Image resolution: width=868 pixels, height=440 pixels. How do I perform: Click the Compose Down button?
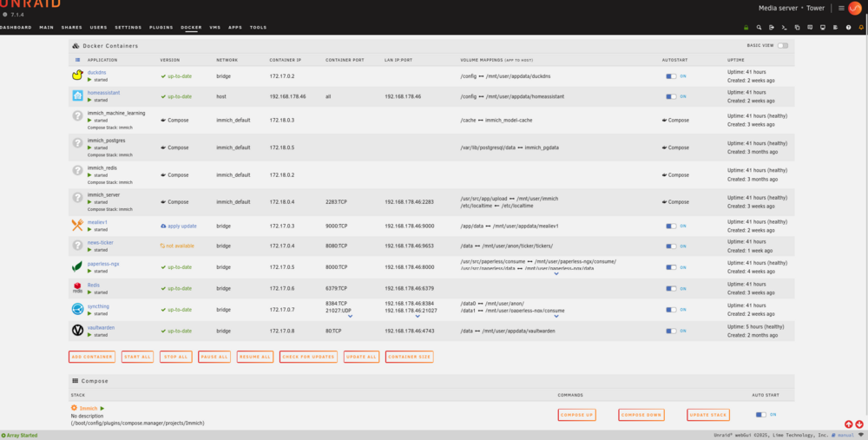pos(641,415)
